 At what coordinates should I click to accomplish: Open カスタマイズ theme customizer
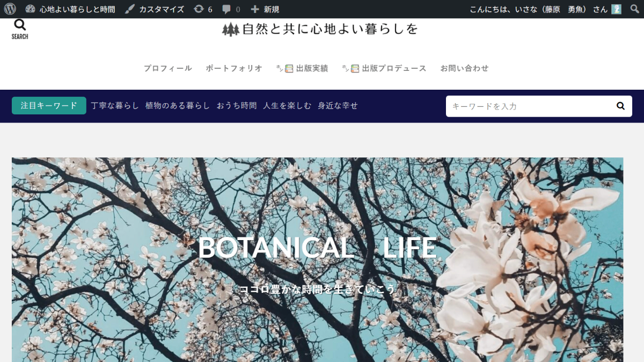[x=155, y=9]
